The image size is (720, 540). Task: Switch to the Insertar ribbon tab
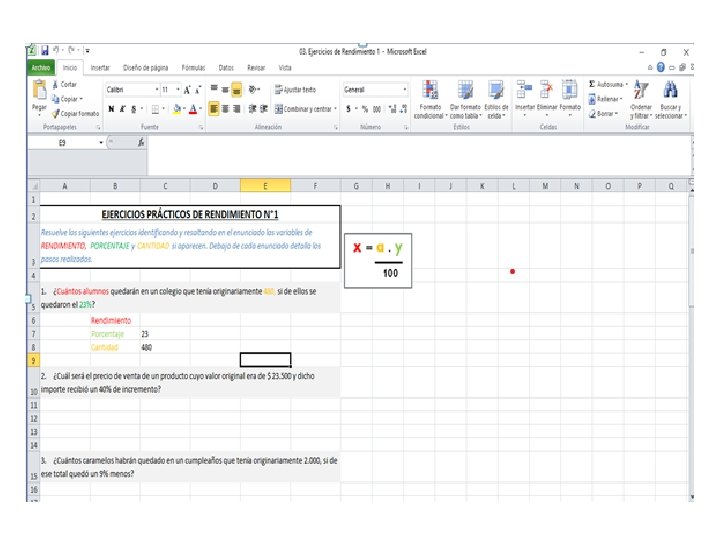click(x=100, y=68)
